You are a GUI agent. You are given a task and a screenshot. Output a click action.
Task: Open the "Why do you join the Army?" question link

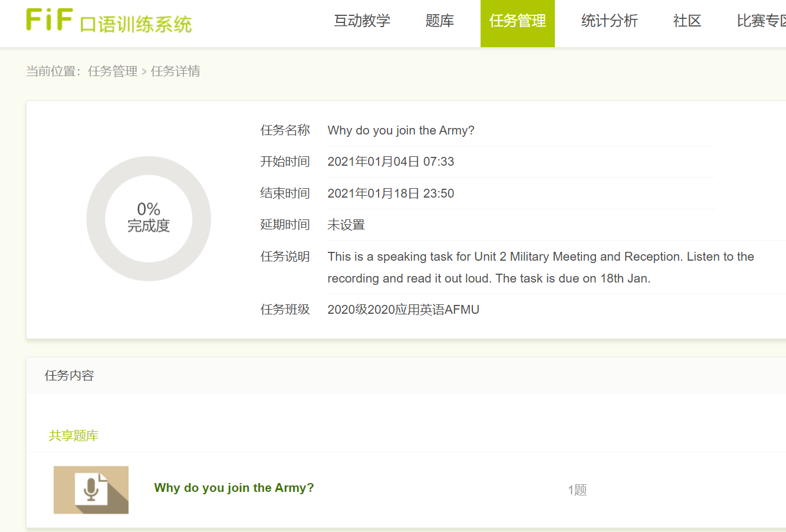tap(234, 488)
